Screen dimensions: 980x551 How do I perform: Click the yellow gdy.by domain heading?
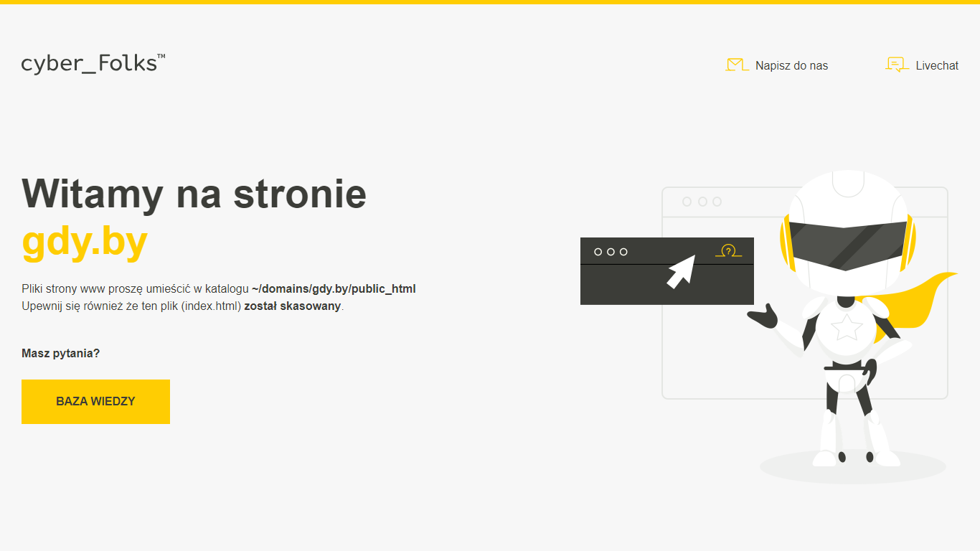85,242
